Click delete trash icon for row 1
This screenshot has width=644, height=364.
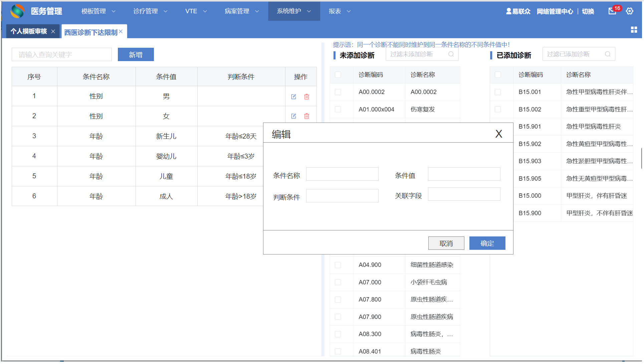(306, 97)
